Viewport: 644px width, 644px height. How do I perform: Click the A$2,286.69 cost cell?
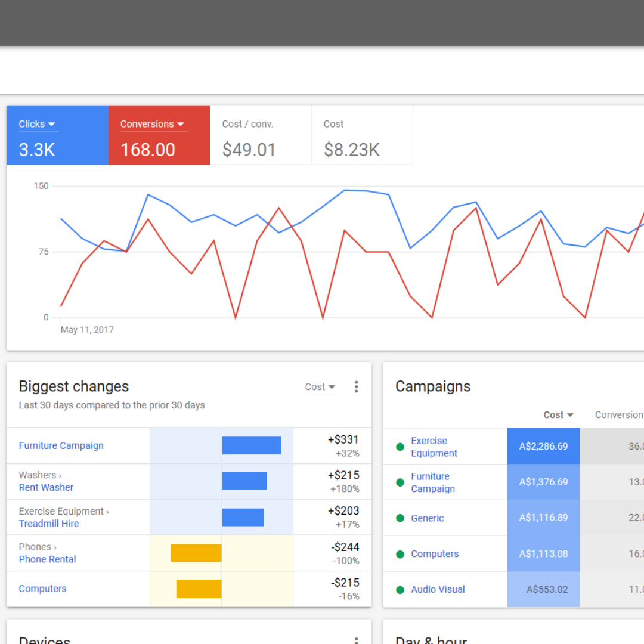[543, 446]
